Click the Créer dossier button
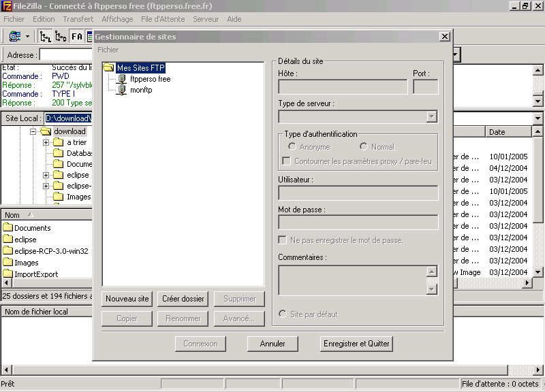This screenshot has width=545, height=392. coord(183,299)
